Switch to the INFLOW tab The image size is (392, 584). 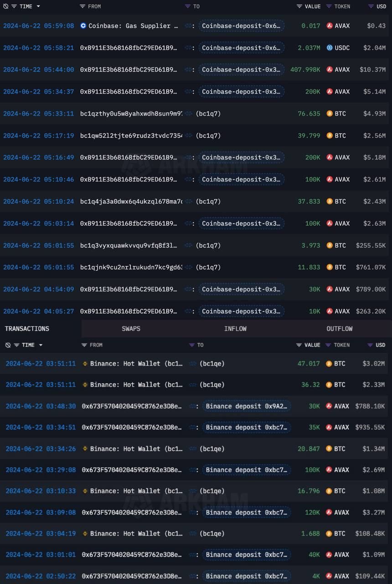point(235,328)
